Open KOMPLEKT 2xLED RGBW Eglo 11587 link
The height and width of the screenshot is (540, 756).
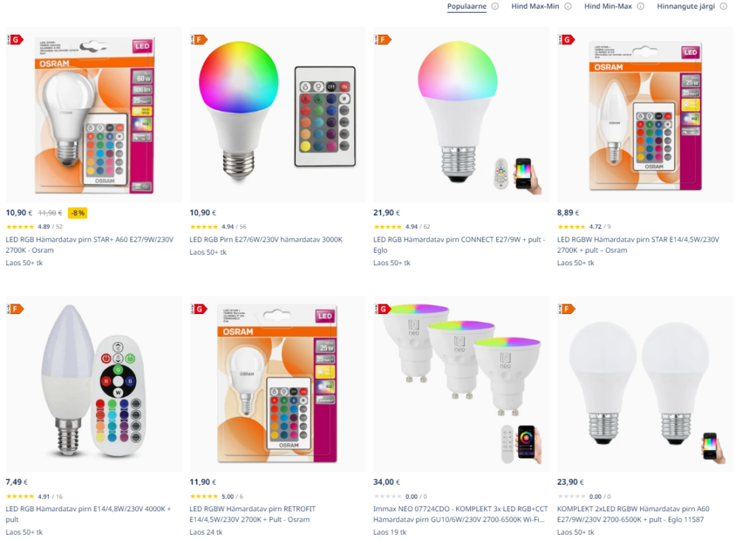(633, 514)
